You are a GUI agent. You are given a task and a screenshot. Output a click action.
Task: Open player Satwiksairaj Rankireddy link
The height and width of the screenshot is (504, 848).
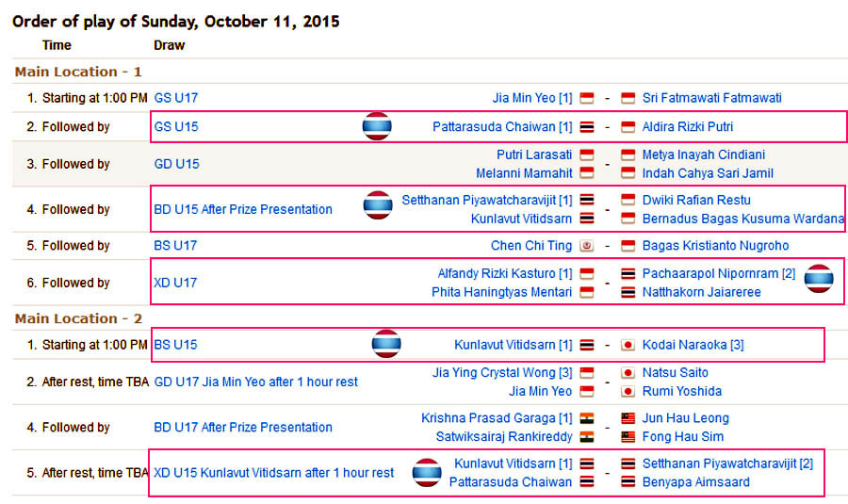pyautogui.click(x=504, y=436)
